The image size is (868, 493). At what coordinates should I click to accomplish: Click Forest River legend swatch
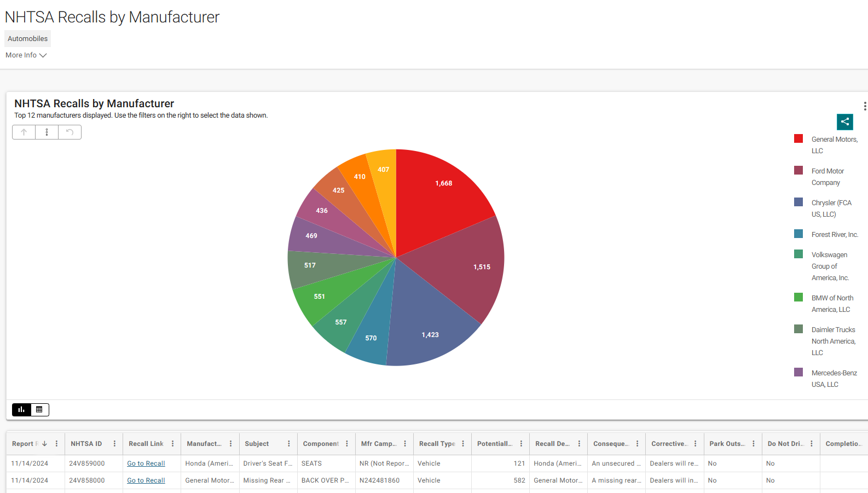pyautogui.click(x=798, y=234)
